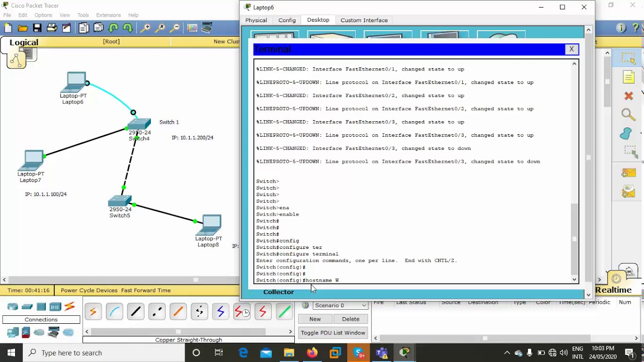Open the Custom Interface tab in Laptop6
This screenshot has width=644, height=362.
click(364, 20)
